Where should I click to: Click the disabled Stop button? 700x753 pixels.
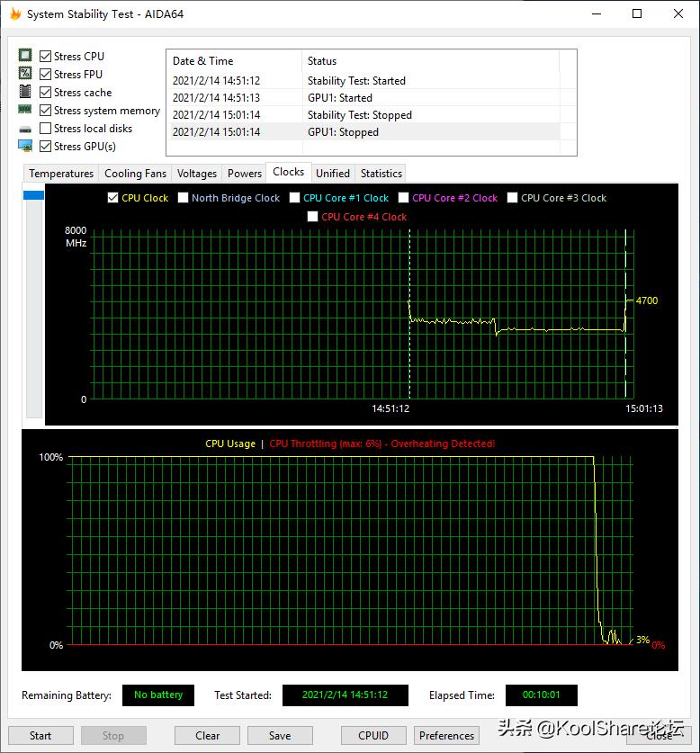click(112, 736)
